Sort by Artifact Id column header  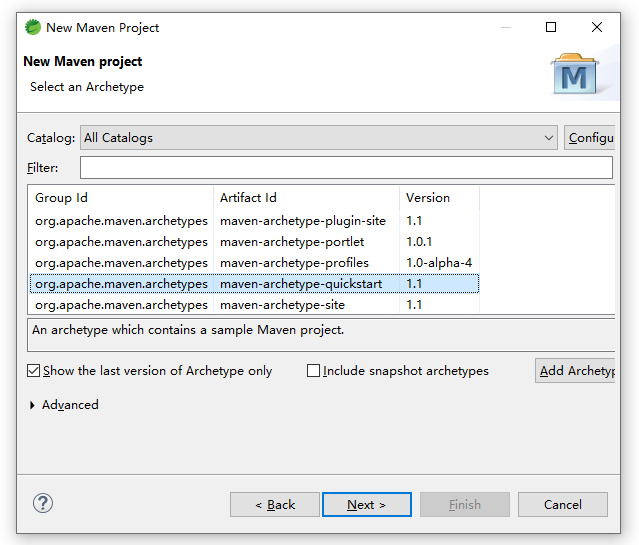(306, 198)
